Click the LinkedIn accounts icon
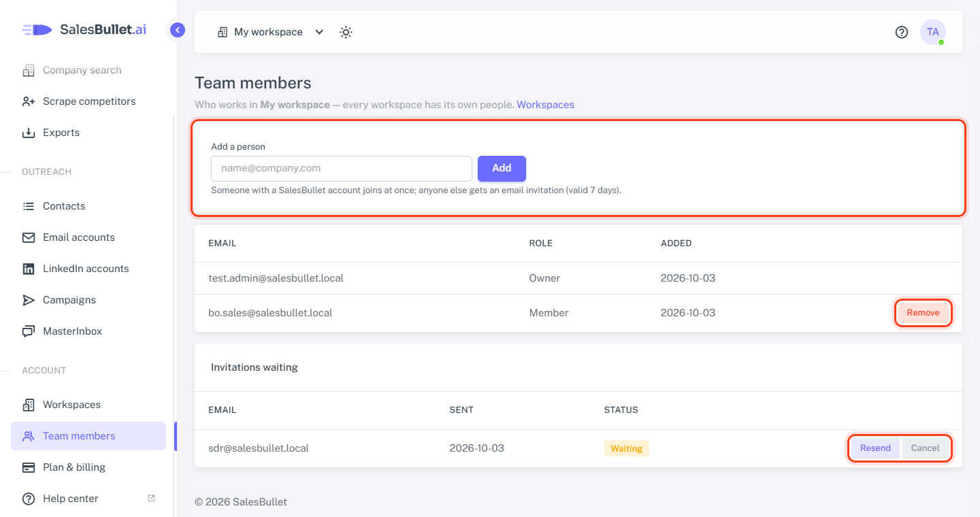 coord(29,269)
